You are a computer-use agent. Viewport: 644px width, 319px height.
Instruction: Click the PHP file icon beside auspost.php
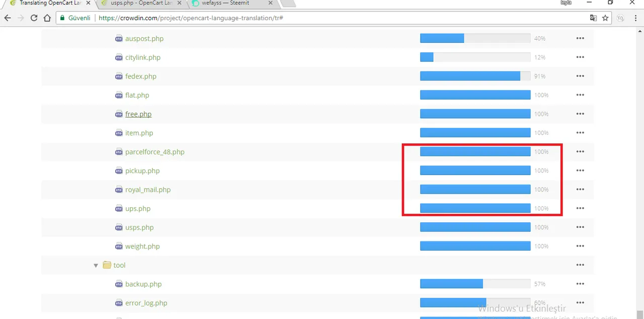click(x=119, y=38)
